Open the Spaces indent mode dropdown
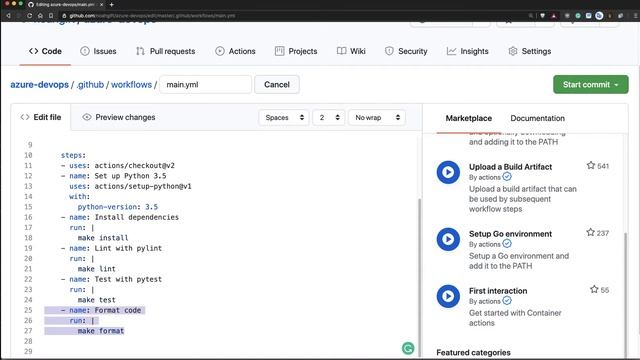Screen dimensions: 640x360 [284, 118]
